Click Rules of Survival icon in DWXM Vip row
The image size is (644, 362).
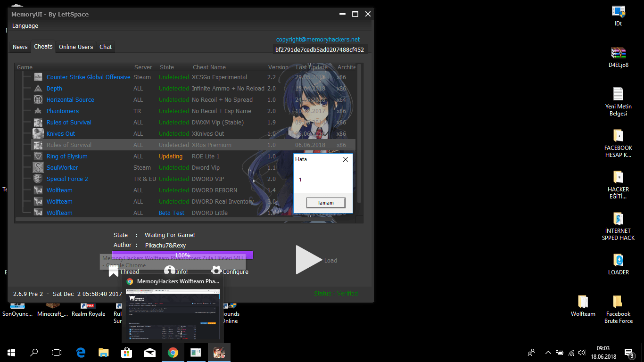tap(38, 123)
